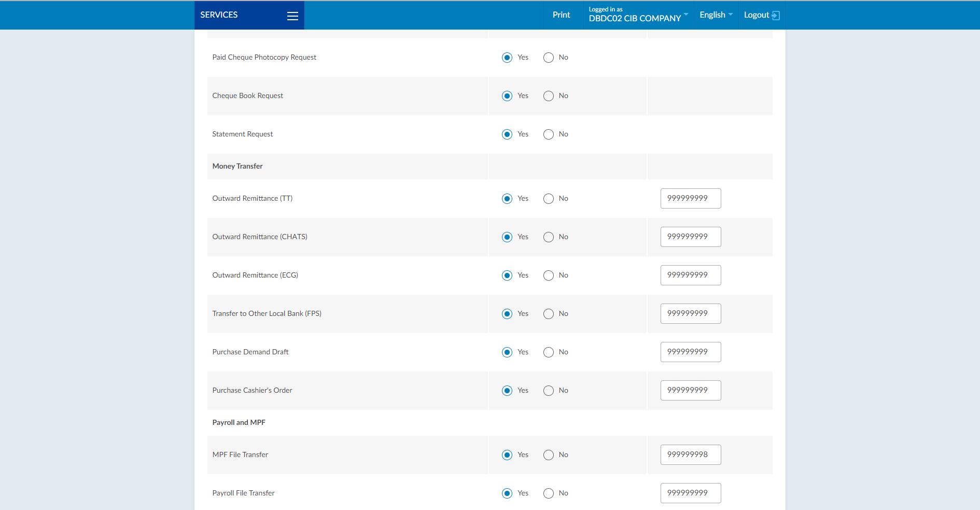Click the Logout door icon
Image resolution: width=980 pixels, height=510 pixels.
coord(776,16)
